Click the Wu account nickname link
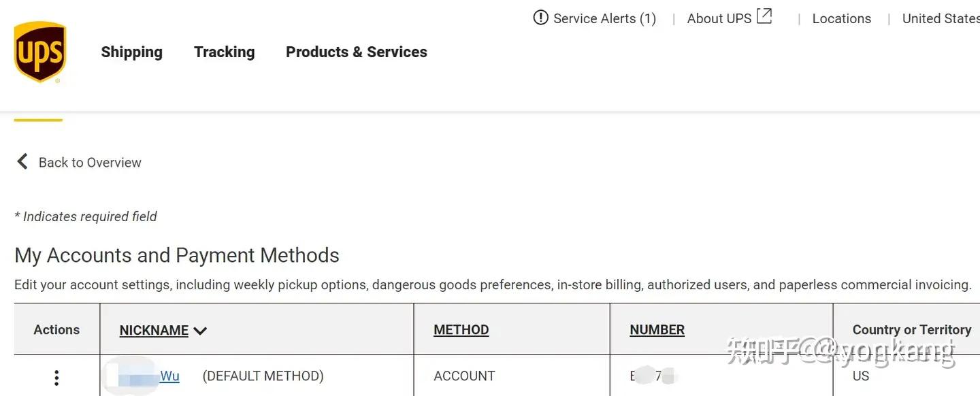Image resolution: width=980 pixels, height=396 pixels. click(169, 376)
